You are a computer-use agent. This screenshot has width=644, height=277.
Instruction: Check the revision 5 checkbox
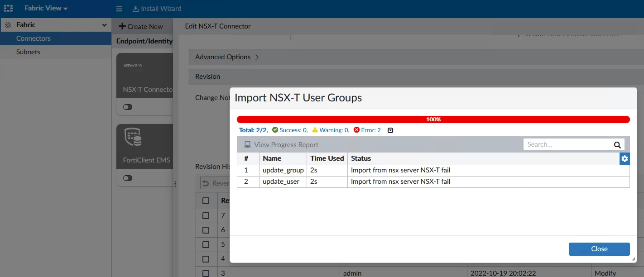pyautogui.click(x=206, y=244)
